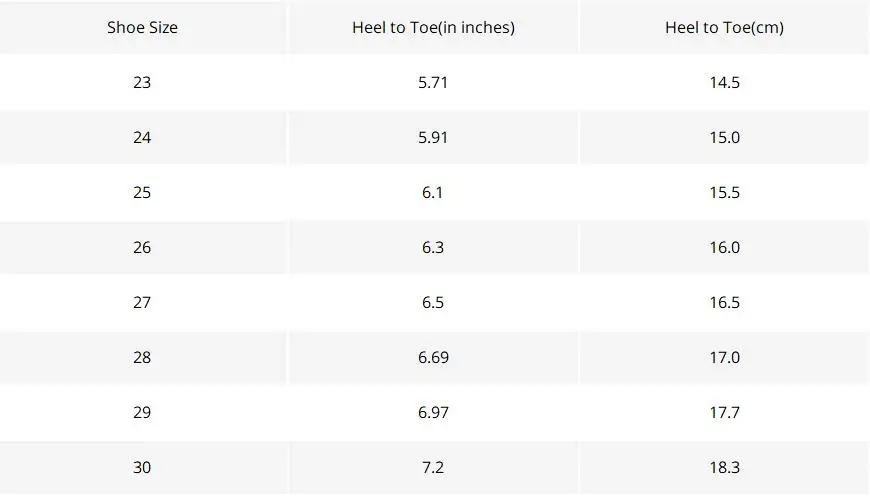Select shoe size 25 row label
Image resolution: width=870 pixels, height=500 pixels.
143,192
